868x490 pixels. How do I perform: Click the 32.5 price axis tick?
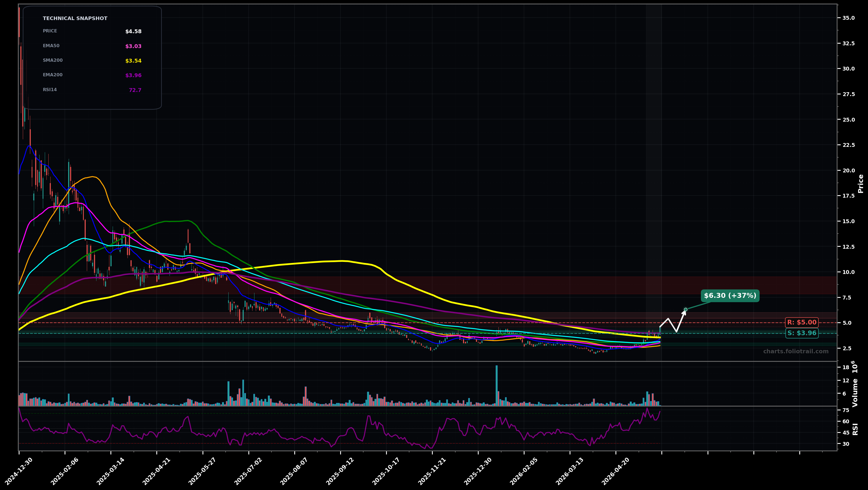848,43
